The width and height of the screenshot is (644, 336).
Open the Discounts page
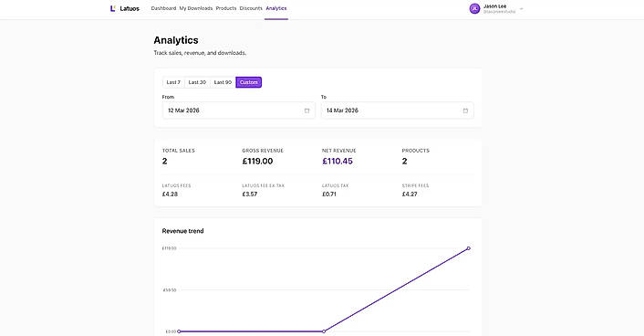pyautogui.click(x=251, y=8)
